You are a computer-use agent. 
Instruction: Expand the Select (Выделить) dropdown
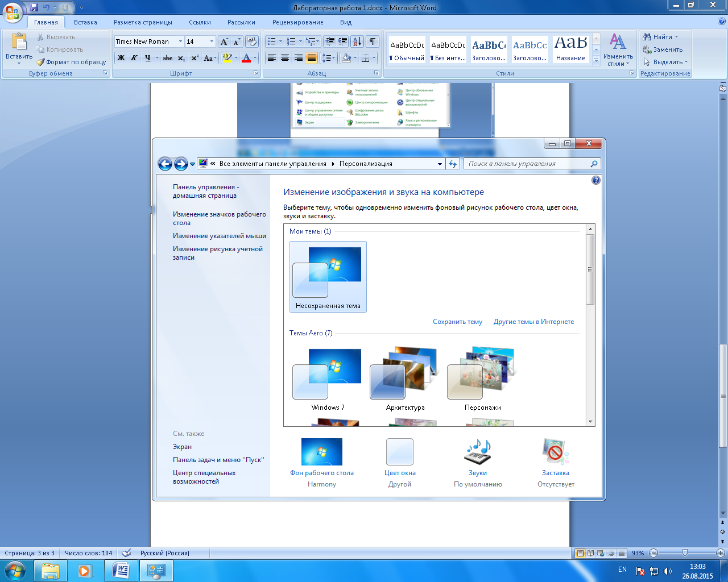665,62
